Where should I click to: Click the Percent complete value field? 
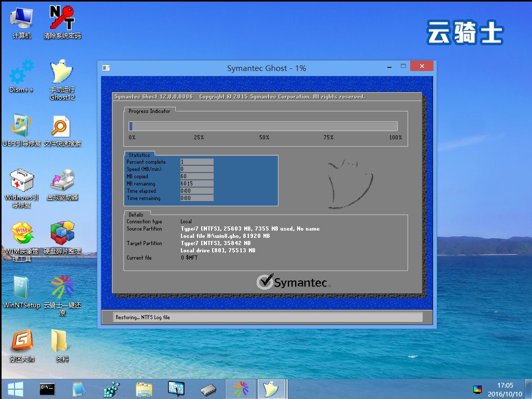click(197, 162)
